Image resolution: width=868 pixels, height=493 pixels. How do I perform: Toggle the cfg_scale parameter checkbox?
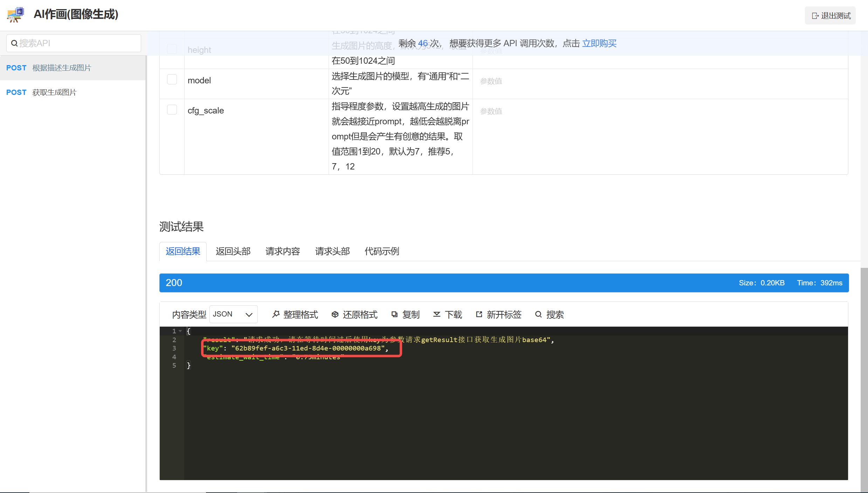pos(172,110)
